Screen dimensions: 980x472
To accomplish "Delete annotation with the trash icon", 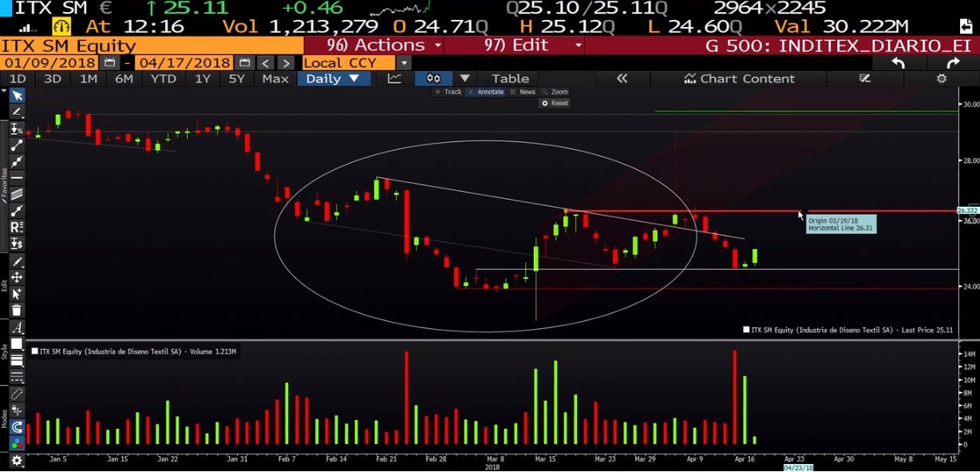I will (x=17, y=310).
